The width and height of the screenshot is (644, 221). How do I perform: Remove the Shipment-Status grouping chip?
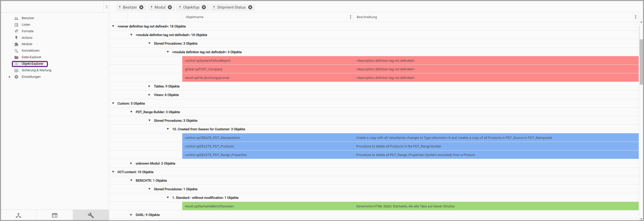click(x=250, y=7)
